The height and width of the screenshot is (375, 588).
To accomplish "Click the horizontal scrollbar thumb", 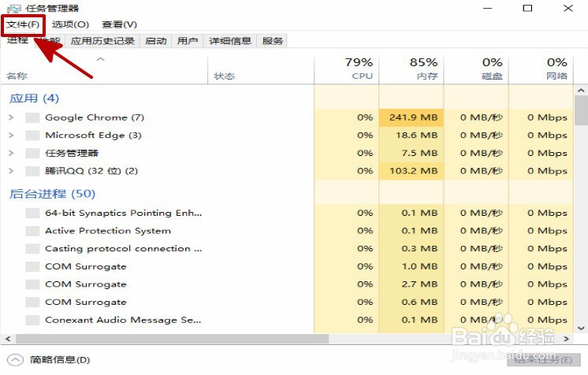I will (172, 339).
